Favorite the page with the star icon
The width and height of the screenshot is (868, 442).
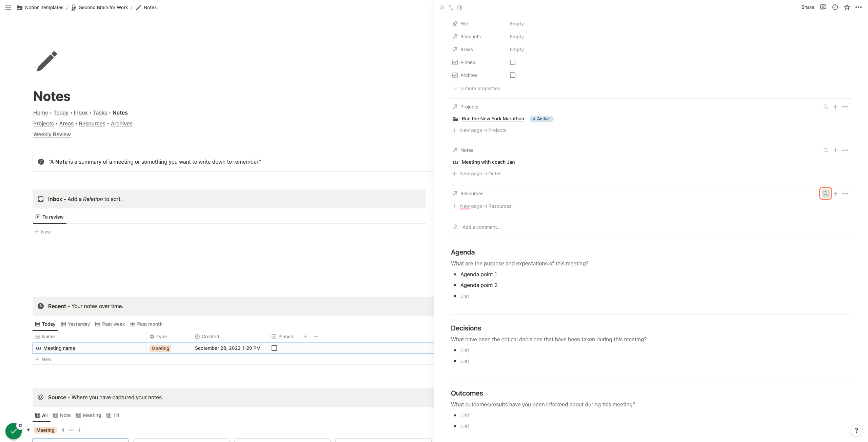click(847, 7)
